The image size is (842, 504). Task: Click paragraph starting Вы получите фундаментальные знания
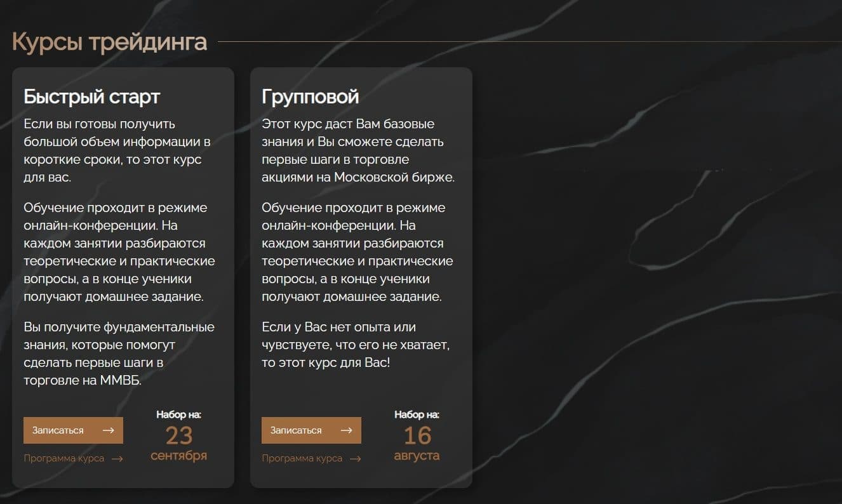(x=119, y=354)
